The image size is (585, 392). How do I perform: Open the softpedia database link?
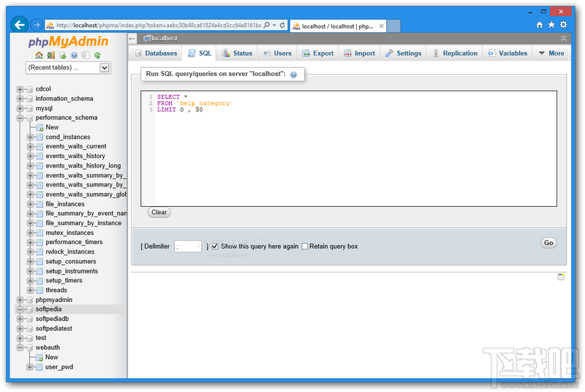[48, 309]
